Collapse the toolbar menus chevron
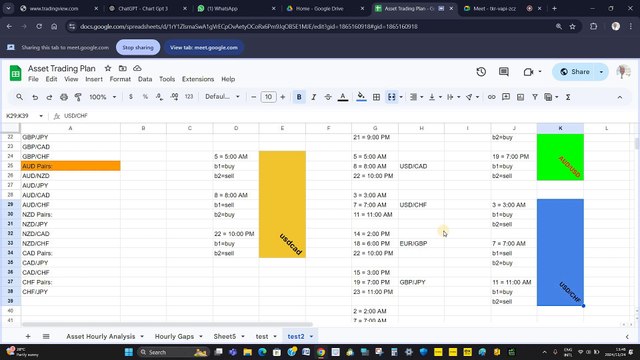The height and width of the screenshot is (360, 640). click(620, 97)
